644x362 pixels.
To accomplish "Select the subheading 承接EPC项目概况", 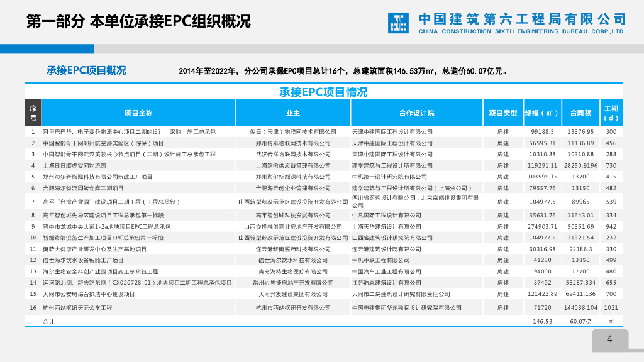I will coord(86,70).
